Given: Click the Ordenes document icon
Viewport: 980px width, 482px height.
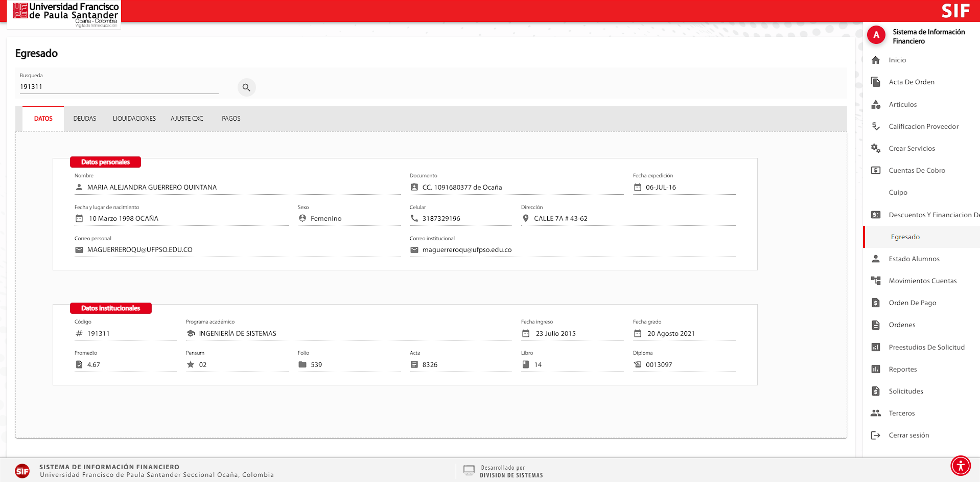Looking at the screenshot, I should tap(876, 325).
